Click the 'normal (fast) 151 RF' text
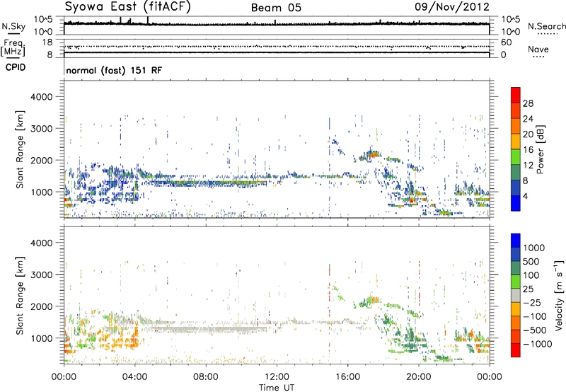 114,70
